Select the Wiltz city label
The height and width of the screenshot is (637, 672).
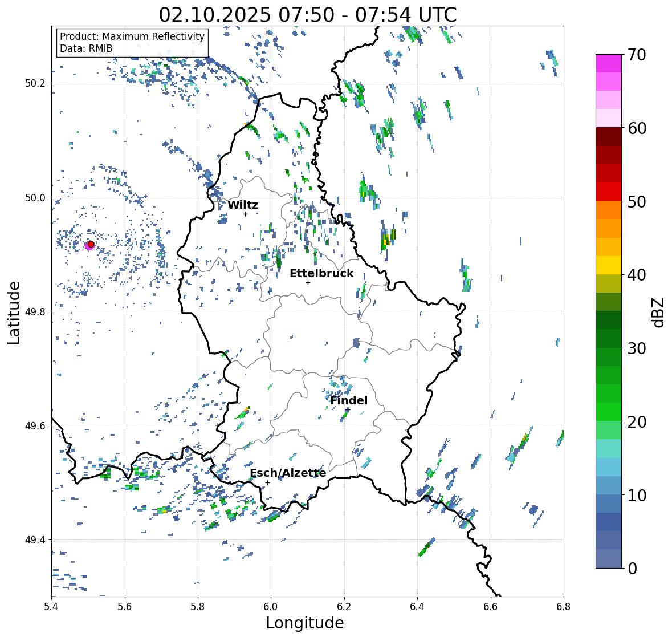click(x=243, y=205)
